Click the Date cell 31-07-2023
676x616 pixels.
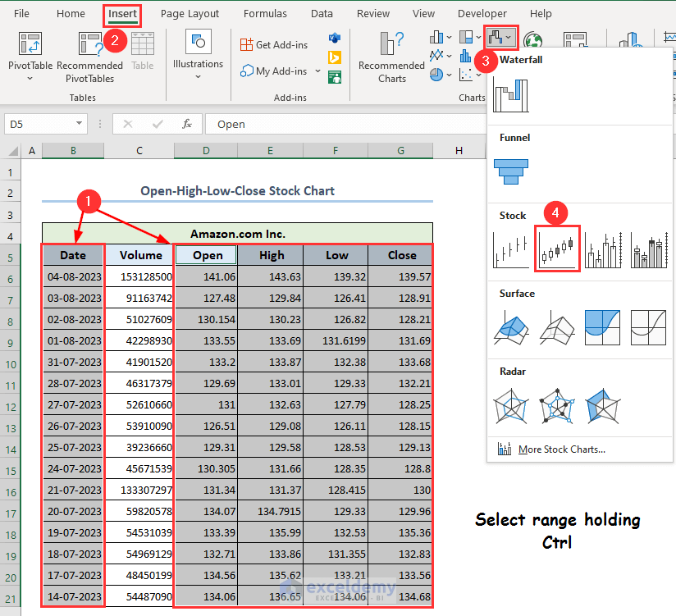[x=73, y=362]
